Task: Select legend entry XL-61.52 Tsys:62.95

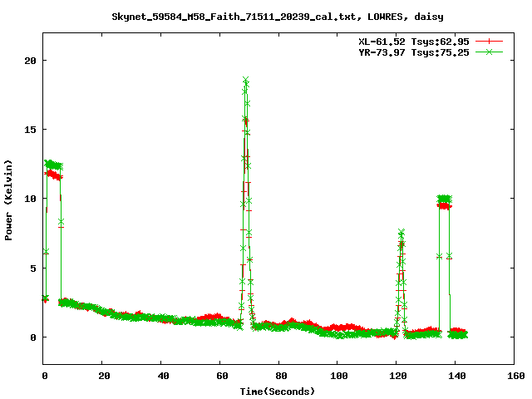Action: pyautogui.click(x=414, y=42)
